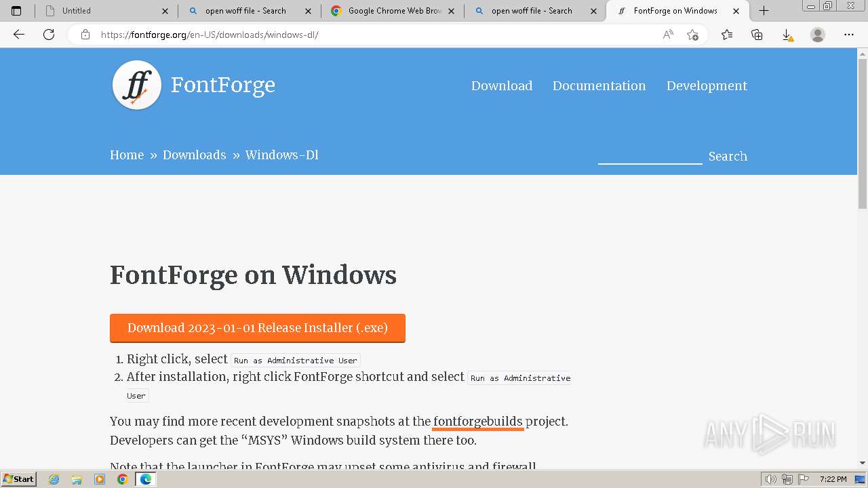
Task: Click the address bar URL
Action: [210, 35]
